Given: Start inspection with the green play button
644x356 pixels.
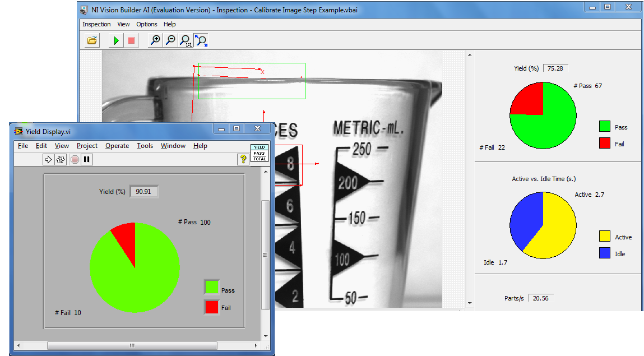Looking at the screenshot, I should point(116,40).
